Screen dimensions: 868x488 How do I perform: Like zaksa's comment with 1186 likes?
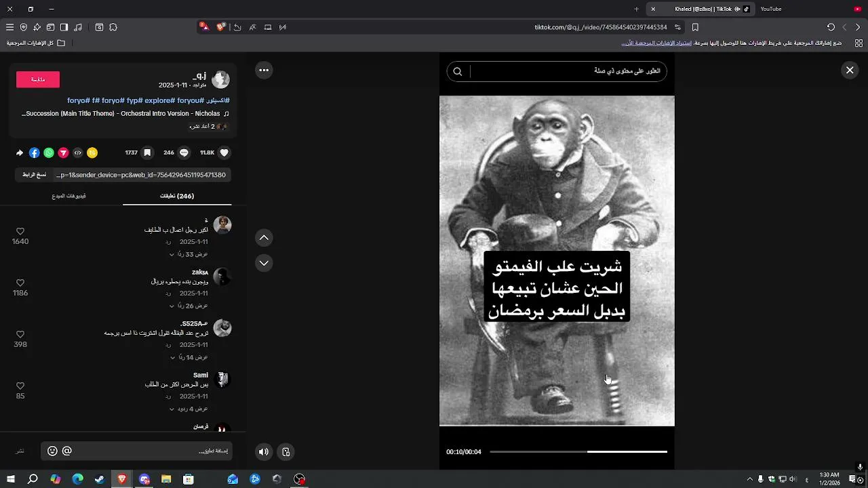coord(20,283)
